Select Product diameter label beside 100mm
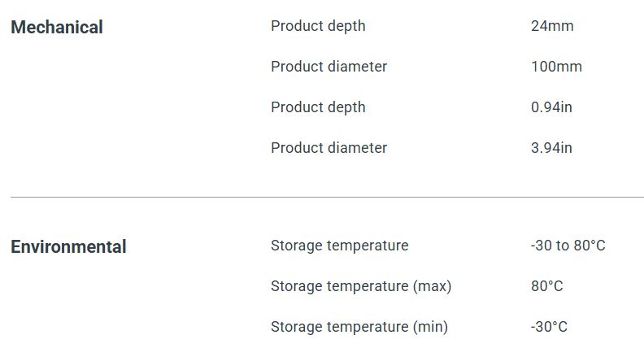 pos(329,67)
